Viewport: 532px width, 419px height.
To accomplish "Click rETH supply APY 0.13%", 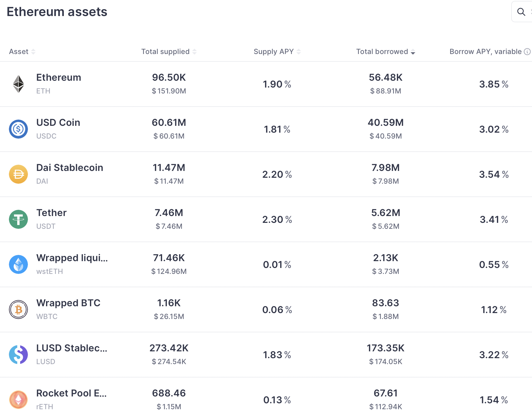I will [277, 400].
